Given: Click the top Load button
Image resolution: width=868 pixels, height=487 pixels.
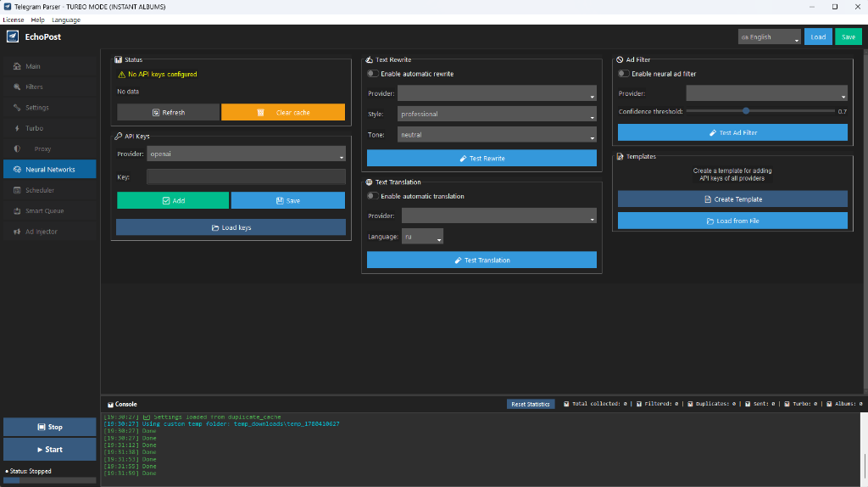Looking at the screenshot, I should (x=818, y=36).
